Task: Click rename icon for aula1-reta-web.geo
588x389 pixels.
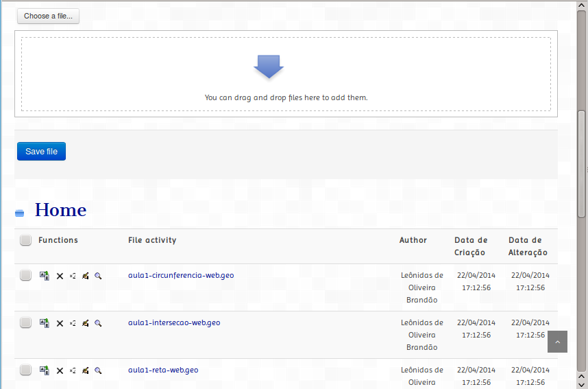Action: [x=45, y=370]
